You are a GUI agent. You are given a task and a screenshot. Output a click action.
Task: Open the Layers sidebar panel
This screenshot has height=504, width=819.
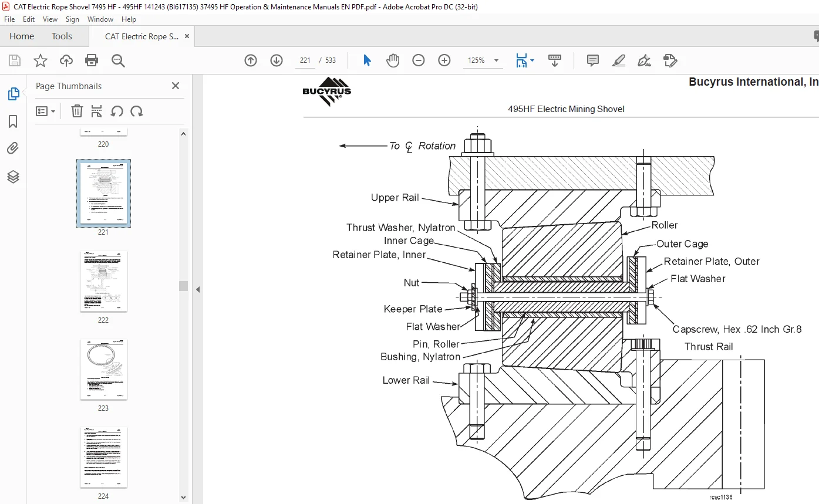click(x=13, y=177)
